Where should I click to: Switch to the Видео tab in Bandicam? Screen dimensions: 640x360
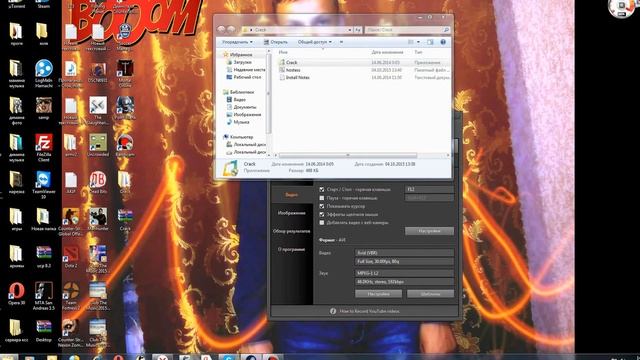[291, 195]
